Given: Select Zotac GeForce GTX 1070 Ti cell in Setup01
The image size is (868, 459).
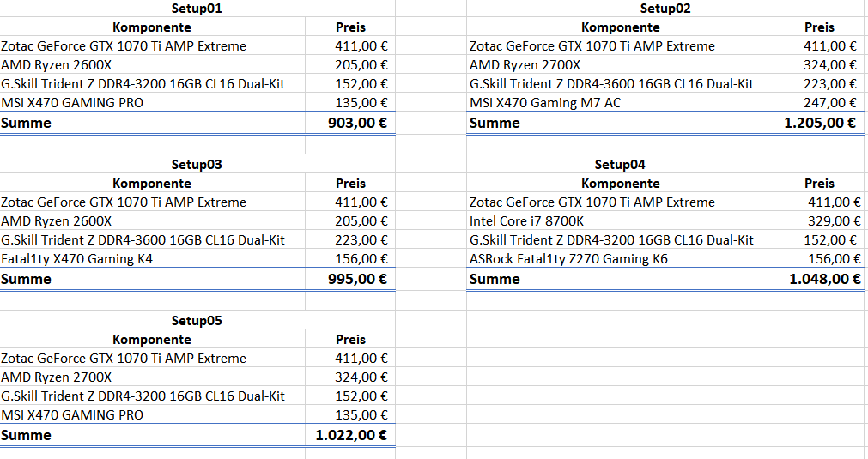Looking at the screenshot, I should point(152,46).
